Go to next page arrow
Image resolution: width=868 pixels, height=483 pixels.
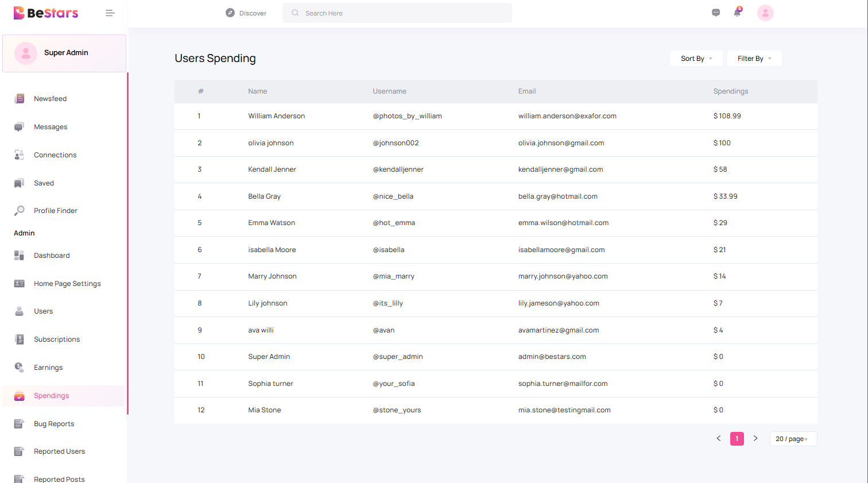755,439
